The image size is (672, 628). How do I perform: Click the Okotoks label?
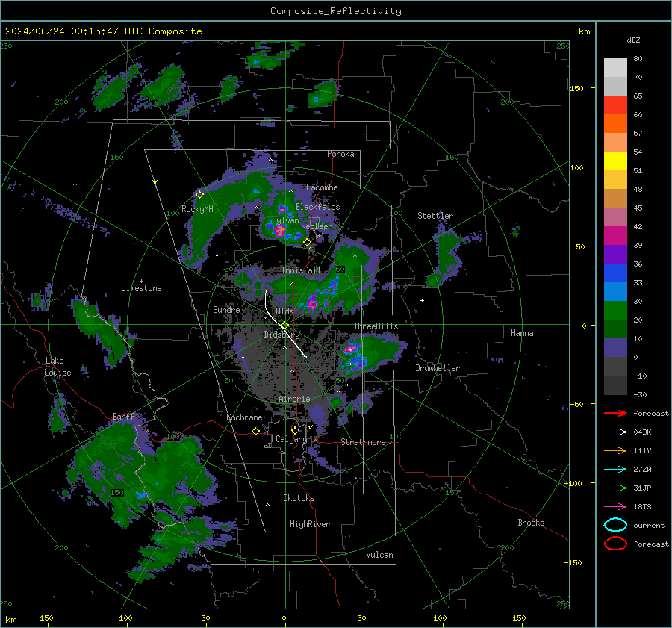click(299, 498)
